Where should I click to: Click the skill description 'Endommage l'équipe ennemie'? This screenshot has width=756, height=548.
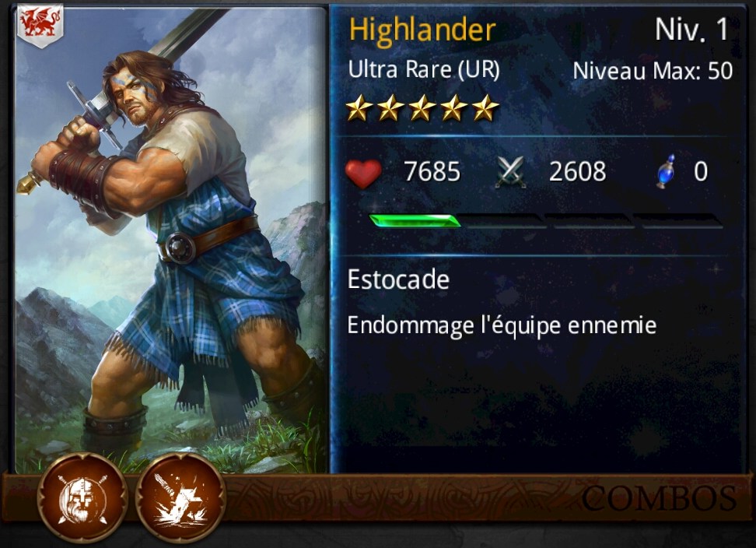click(502, 325)
